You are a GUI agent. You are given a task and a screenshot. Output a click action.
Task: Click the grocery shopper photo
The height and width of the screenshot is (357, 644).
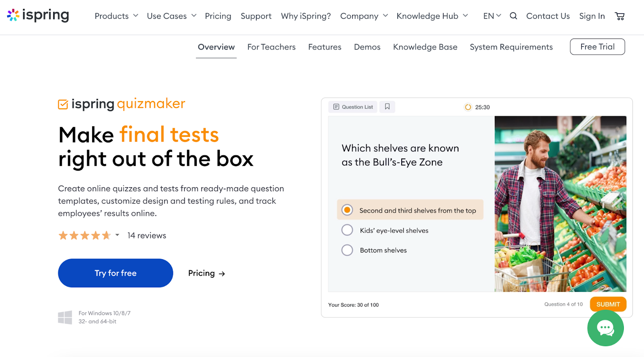pos(560,204)
